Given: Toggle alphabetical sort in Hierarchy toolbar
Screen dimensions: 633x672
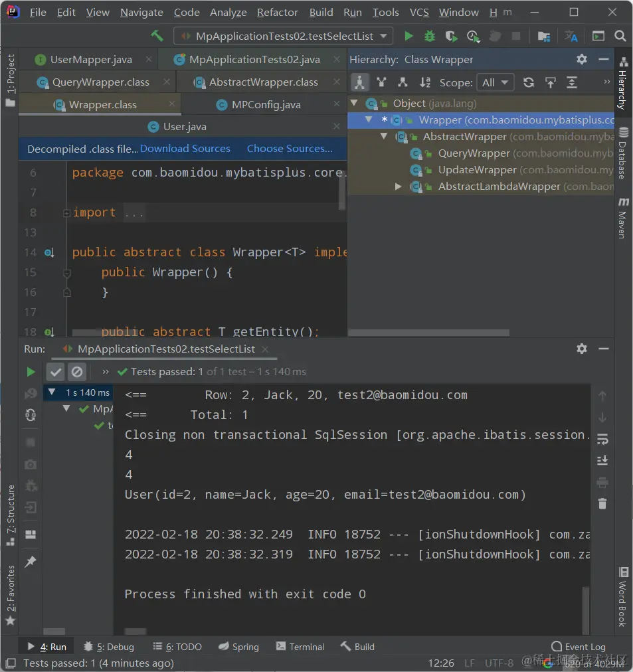Looking at the screenshot, I should coord(424,82).
